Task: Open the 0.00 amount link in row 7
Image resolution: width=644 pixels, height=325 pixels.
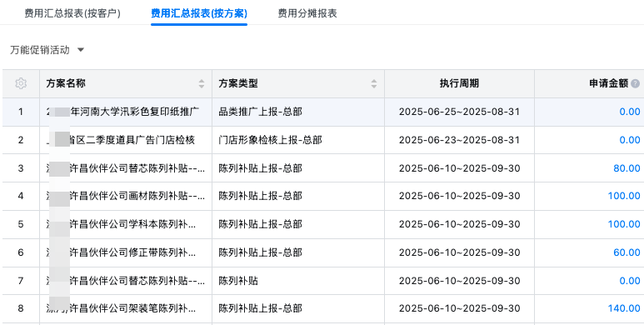Action: (x=630, y=281)
